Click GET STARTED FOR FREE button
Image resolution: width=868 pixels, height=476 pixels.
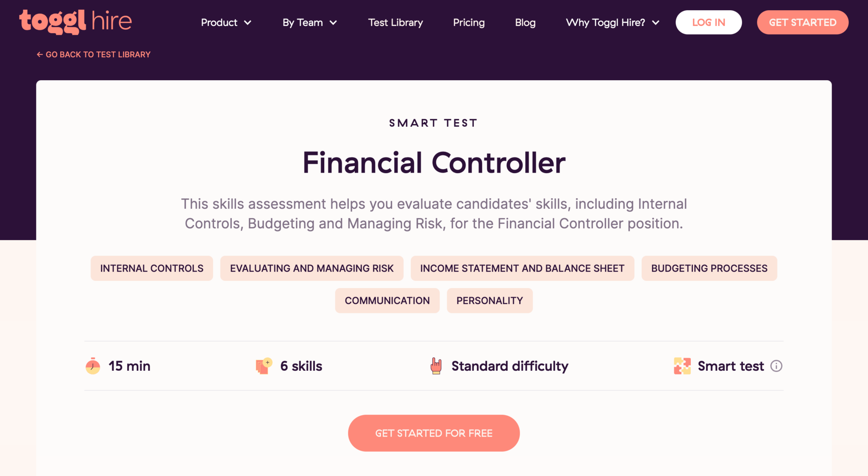(434, 433)
